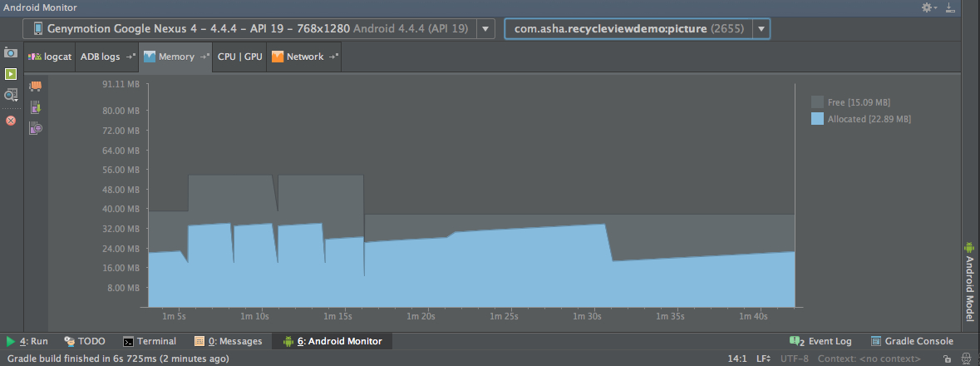980x366 pixels.
Task: Open the CPU | GPU tab
Action: pos(240,57)
